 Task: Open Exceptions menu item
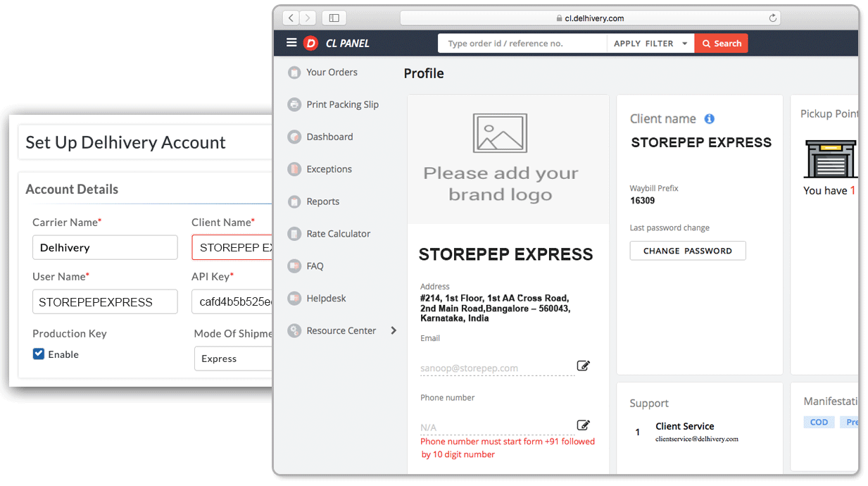tap(329, 169)
